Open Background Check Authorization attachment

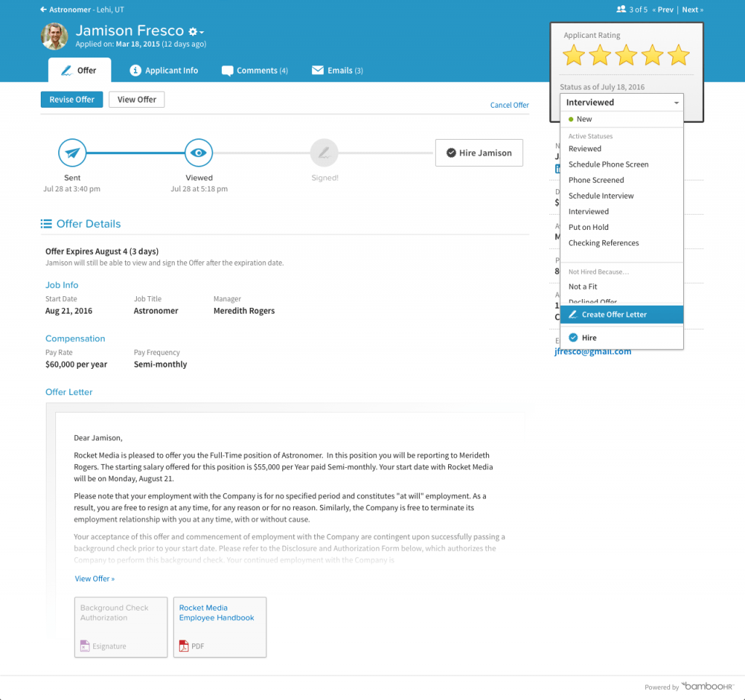coord(121,627)
